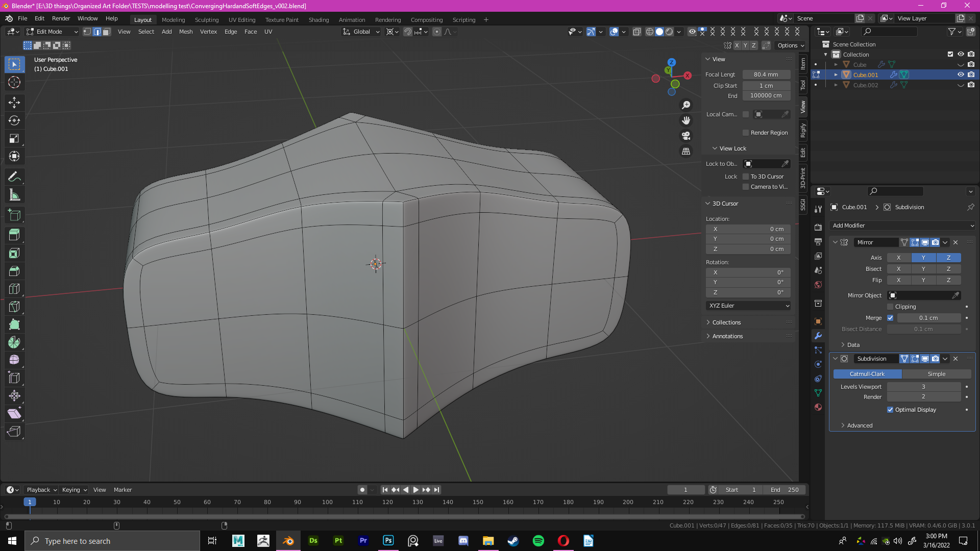
Task: Select the Cursor tool in the toolbar
Action: 14,82
